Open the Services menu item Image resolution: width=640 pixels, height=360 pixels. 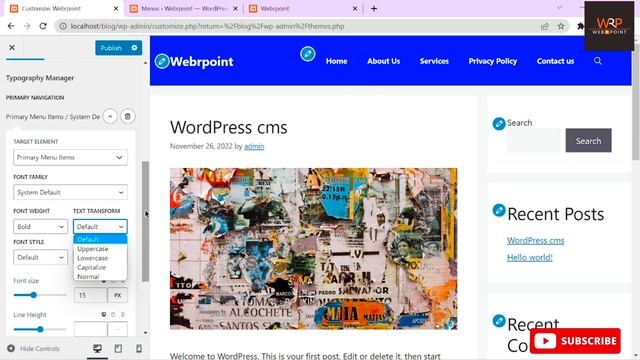434,61
